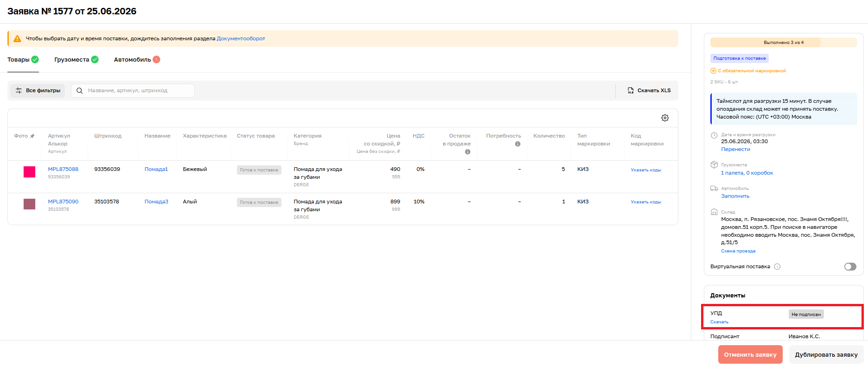Click the search magnifier icon

[80, 91]
